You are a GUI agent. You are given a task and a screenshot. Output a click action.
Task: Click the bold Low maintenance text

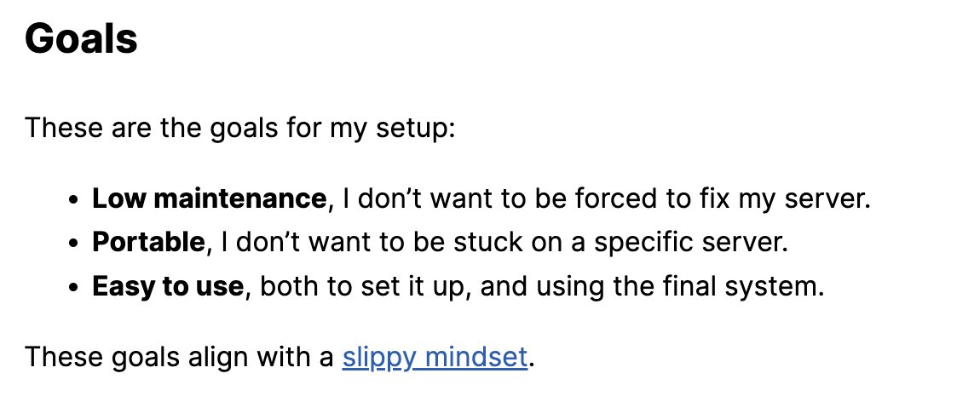209,198
